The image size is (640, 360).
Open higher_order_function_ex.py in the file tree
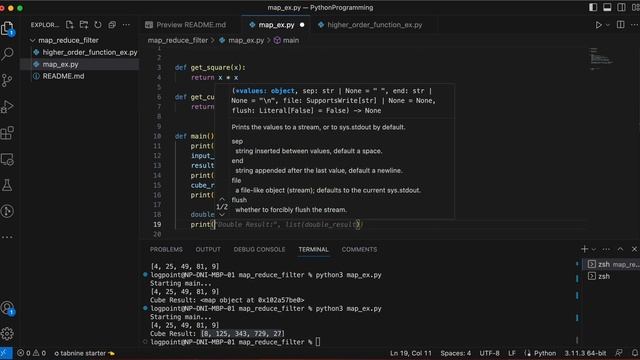point(90,52)
